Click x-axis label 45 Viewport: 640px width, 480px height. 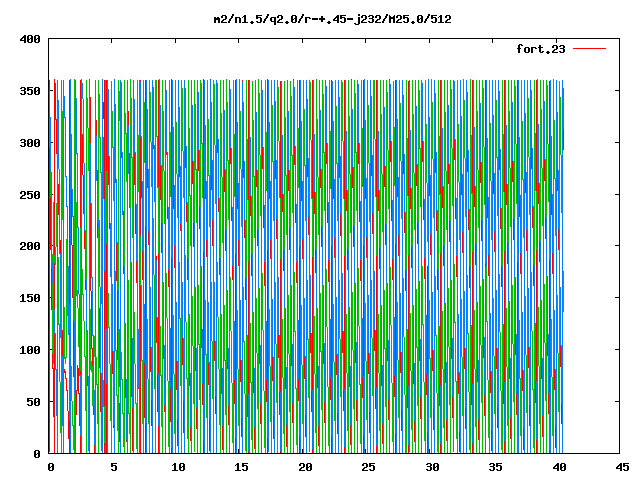click(x=622, y=467)
